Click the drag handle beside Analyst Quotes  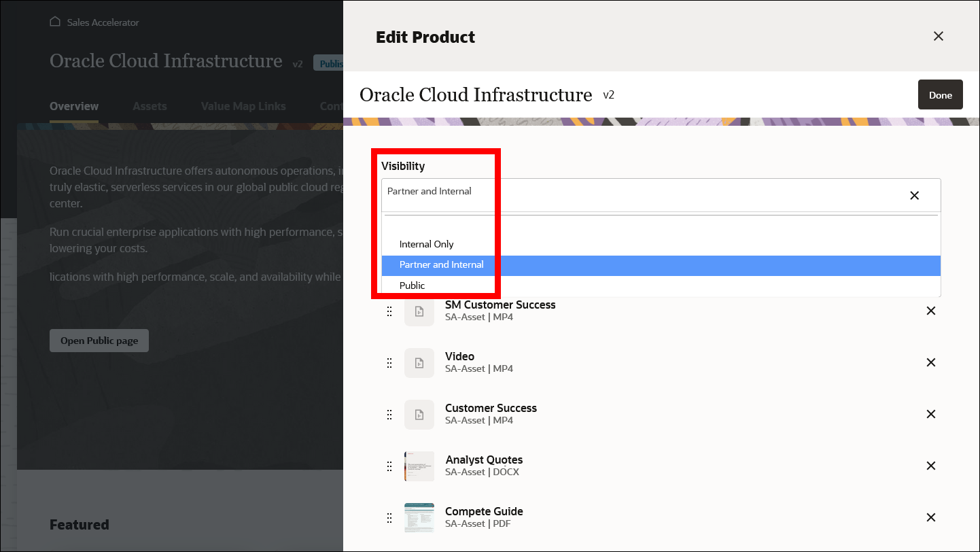pyautogui.click(x=389, y=466)
